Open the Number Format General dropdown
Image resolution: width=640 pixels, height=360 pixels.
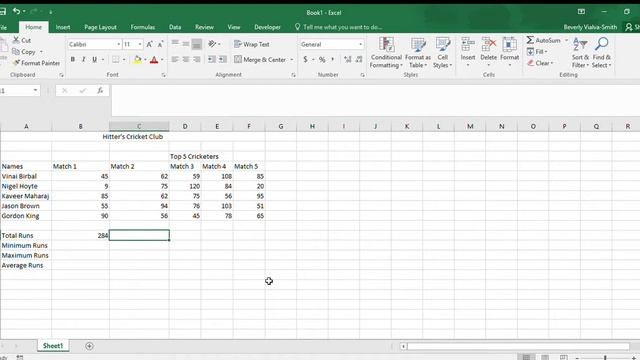tap(360, 44)
